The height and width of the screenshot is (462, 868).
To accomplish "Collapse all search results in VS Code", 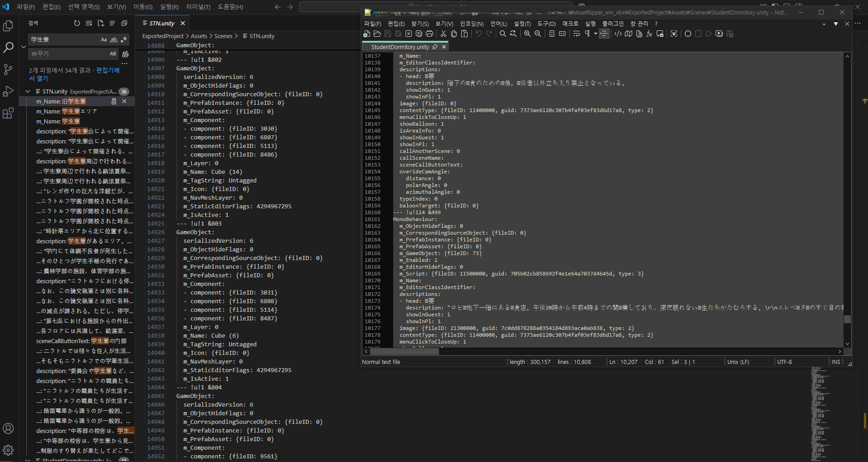I will coord(124,23).
